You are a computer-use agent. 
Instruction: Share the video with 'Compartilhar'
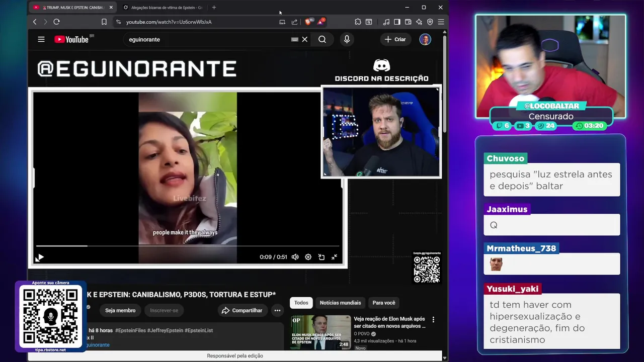242,310
